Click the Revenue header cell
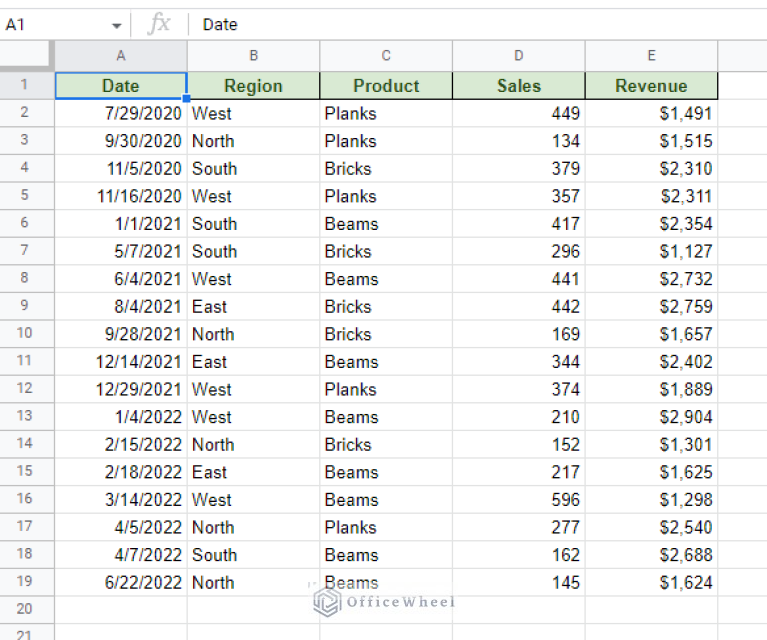The width and height of the screenshot is (767, 640). coord(651,86)
